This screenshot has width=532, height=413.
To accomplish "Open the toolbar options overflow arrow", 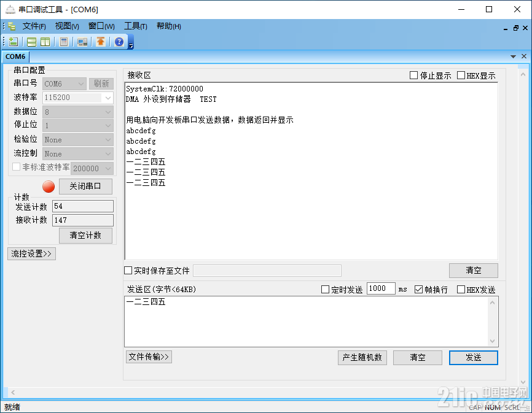I will (x=131, y=46).
